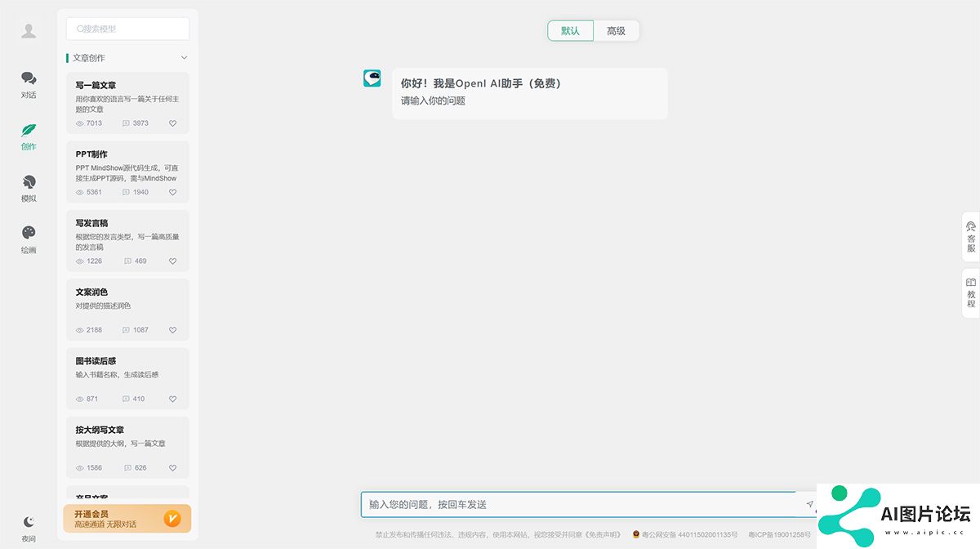Image resolution: width=980 pixels, height=549 pixels.
Task: Open the 绘画 painting palette section
Action: (x=29, y=239)
